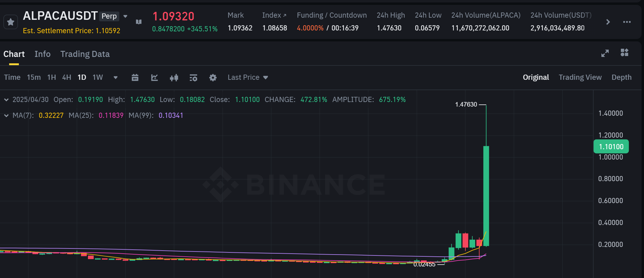Viewport: 644px width, 278px height.
Task: Show next ticker stats with right arrow
Action: point(608,22)
